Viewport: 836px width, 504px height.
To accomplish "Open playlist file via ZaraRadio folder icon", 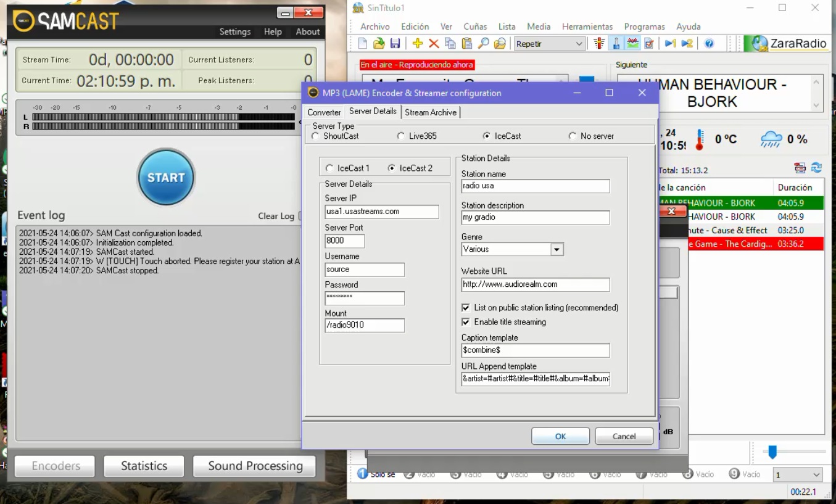I will pyautogui.click(x=379, y=43).
